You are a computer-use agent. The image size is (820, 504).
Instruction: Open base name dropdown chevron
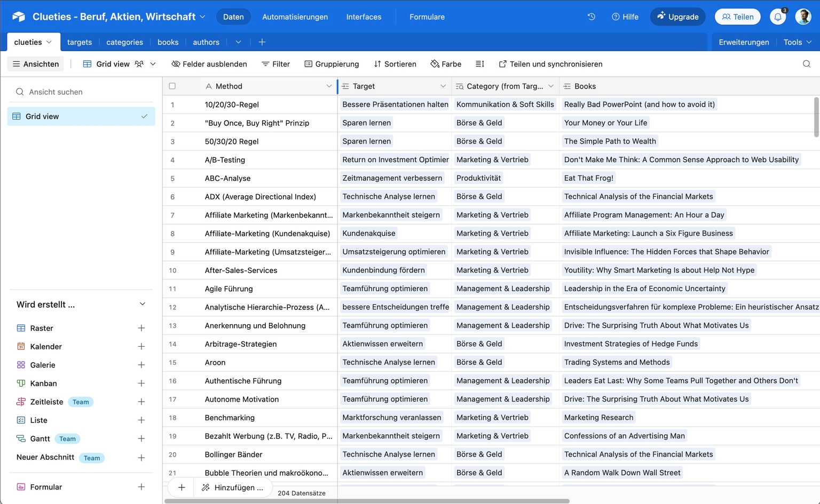tap(202, 17)
